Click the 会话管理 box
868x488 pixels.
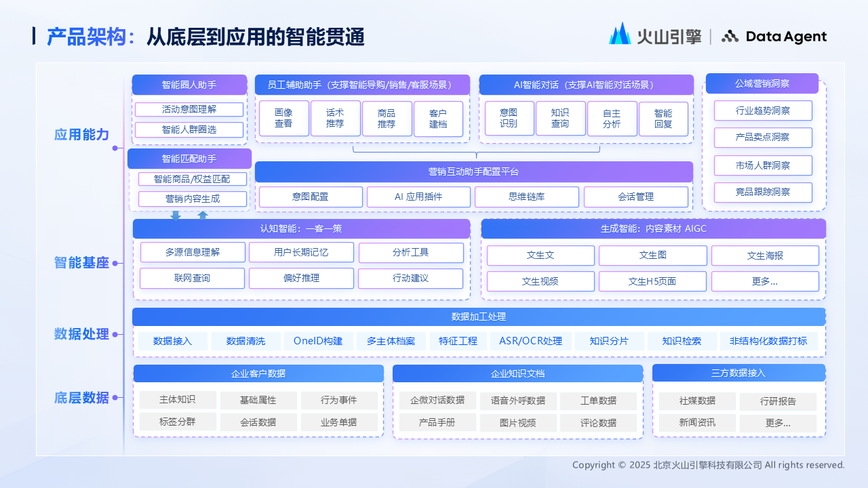tap(636, 197)
